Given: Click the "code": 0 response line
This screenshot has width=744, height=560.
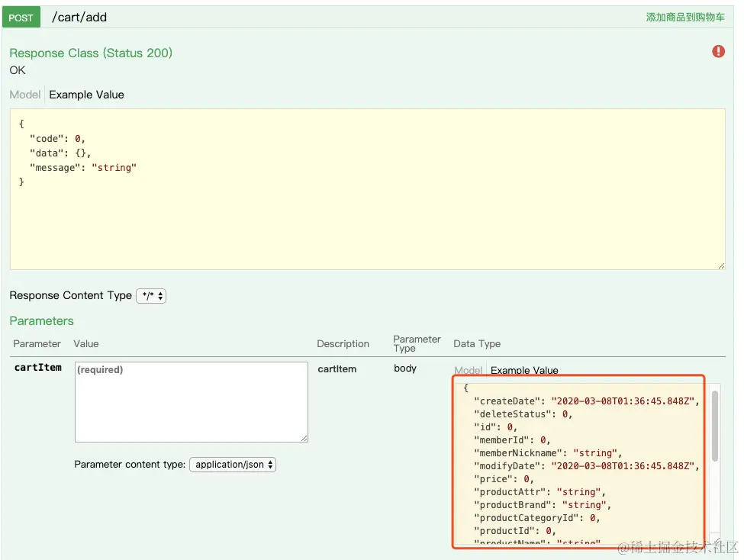Looking at the screenshot, I should 57,139.
